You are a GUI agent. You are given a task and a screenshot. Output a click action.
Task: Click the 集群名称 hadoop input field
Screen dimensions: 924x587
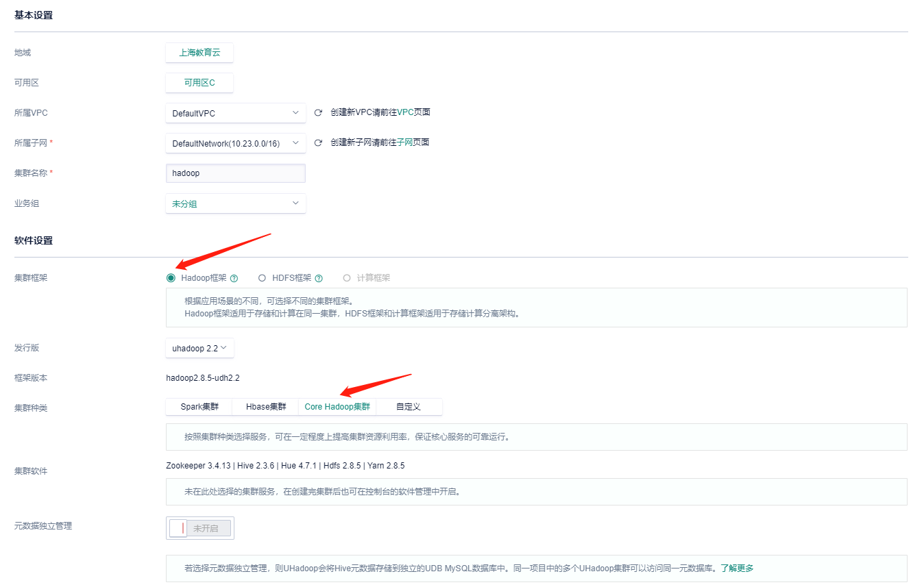(235, 173)
